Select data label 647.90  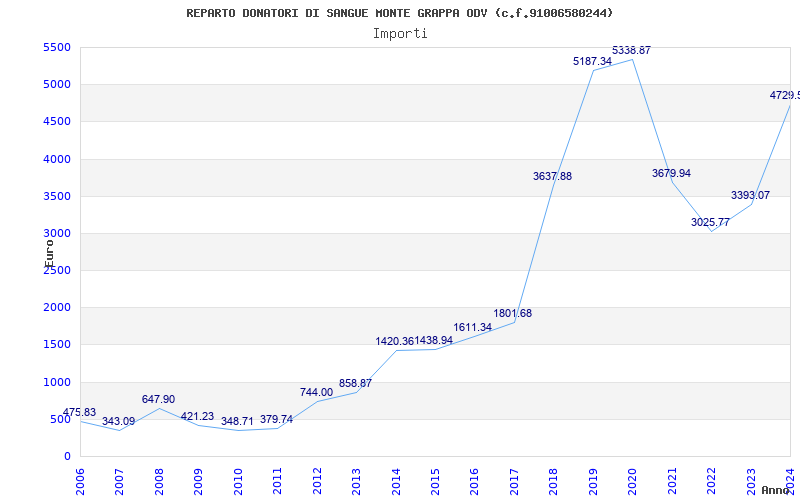pyautogui.click(x=158, y=399)
